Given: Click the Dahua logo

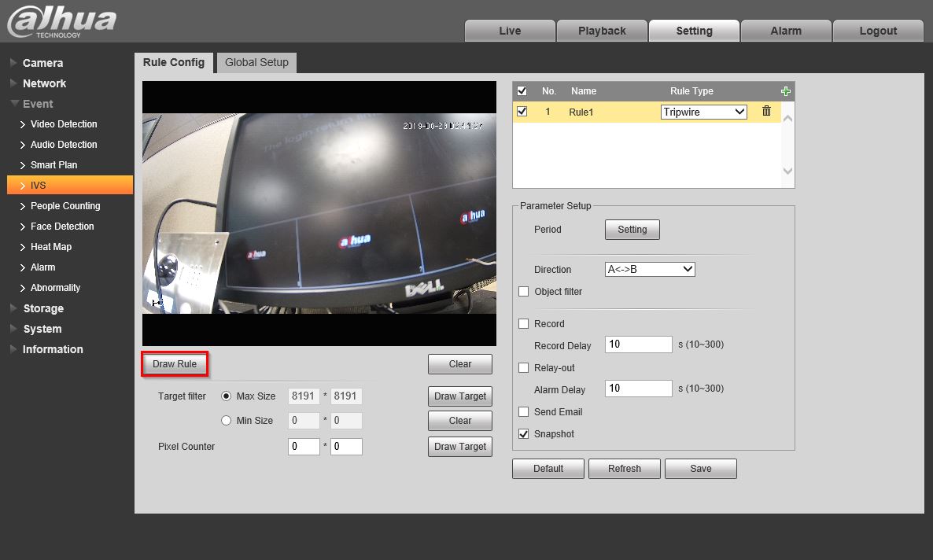Looking at the screenshot, I should pos(62,21).
